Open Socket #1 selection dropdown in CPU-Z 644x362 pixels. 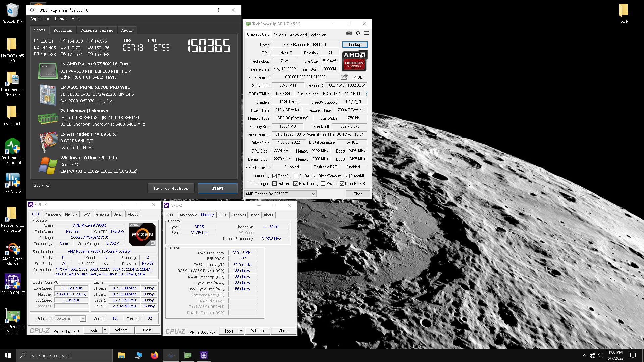click(70, 319)
